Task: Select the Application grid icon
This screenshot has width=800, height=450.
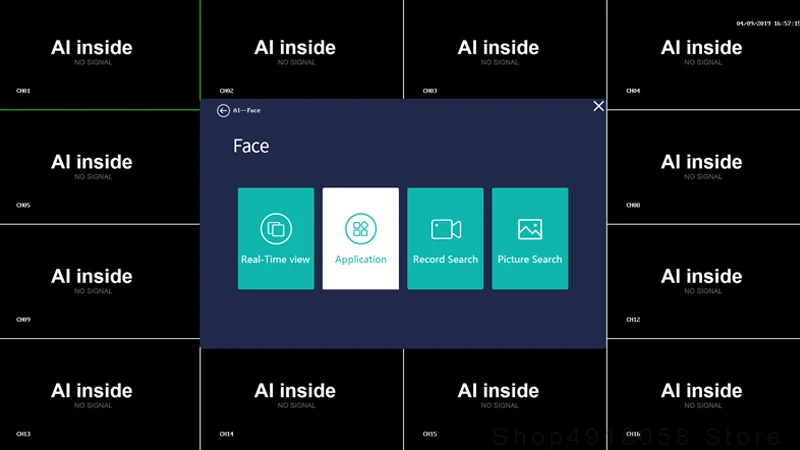Action: coord(361,229)
